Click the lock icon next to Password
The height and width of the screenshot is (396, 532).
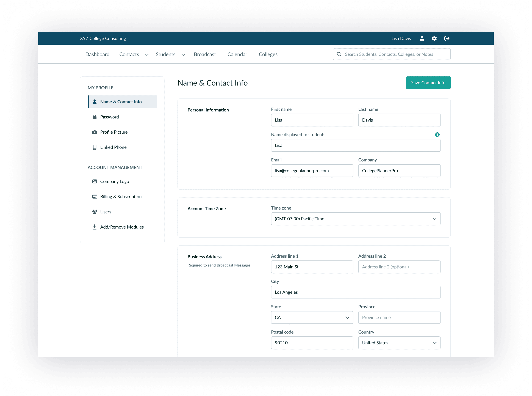95,117
